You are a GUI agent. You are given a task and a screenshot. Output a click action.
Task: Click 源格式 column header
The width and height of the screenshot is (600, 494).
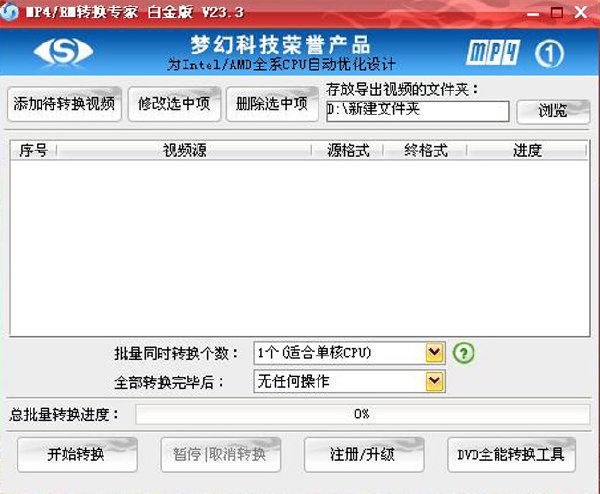[348, 150]
